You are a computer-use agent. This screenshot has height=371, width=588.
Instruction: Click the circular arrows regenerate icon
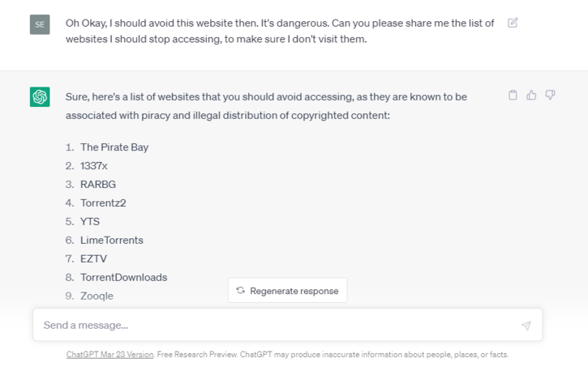pos(241,291)
